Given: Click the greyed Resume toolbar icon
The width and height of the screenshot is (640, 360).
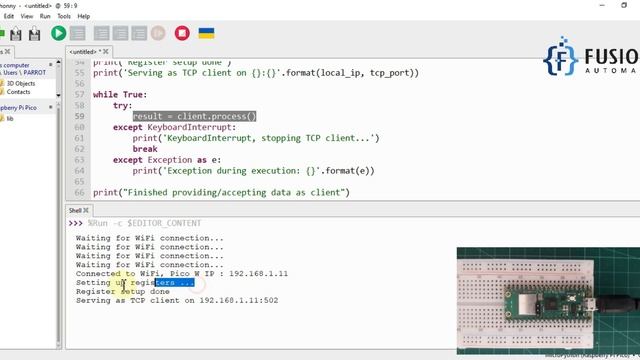Looking at the screenshot, I should pos(158,33).
